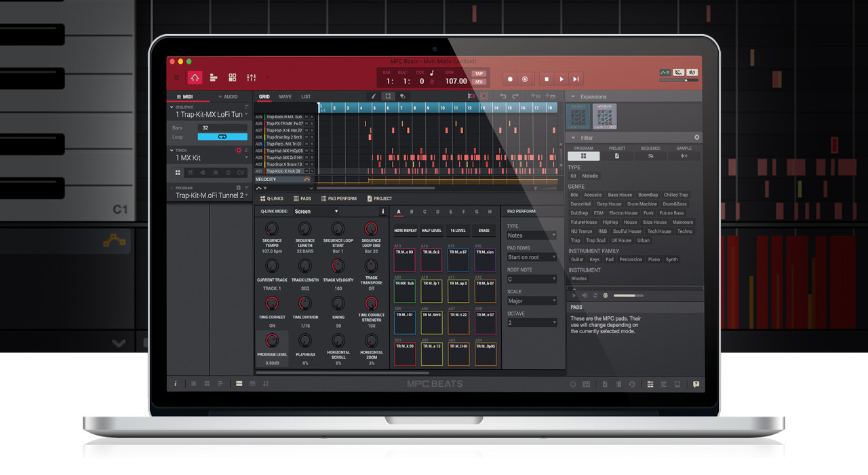
Task: Select the marquee selection tool
Action: click(x=388, y=96)
